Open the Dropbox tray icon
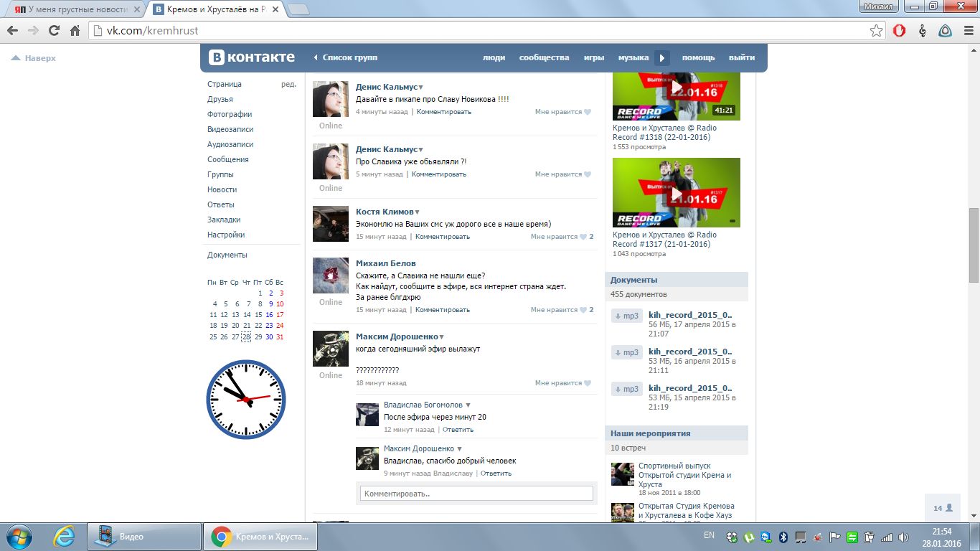980x551 pixels. pyautogui.click(x=731, y=537)
